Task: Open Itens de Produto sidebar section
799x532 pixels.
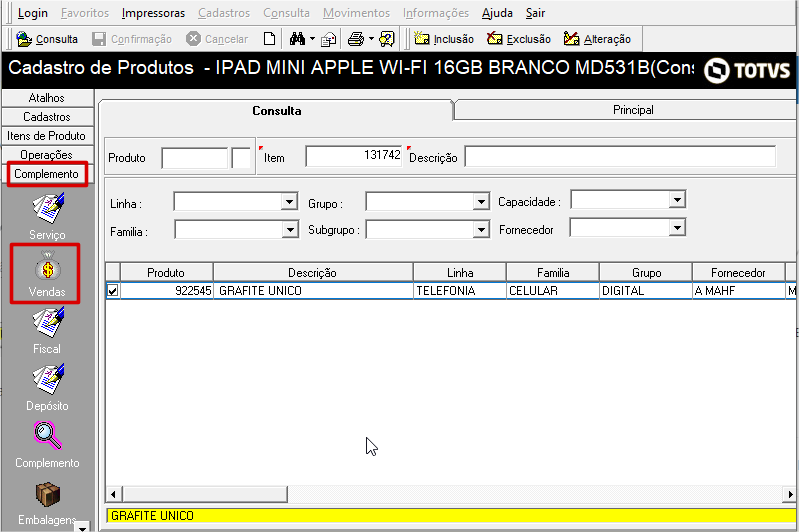Action: coord(47,136)
